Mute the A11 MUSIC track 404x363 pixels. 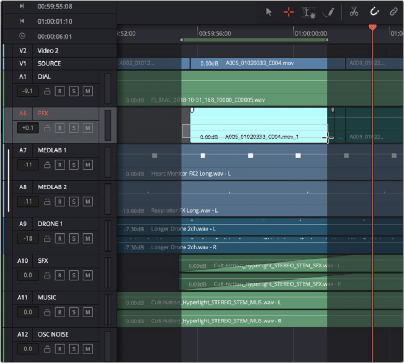pos(88,312)
